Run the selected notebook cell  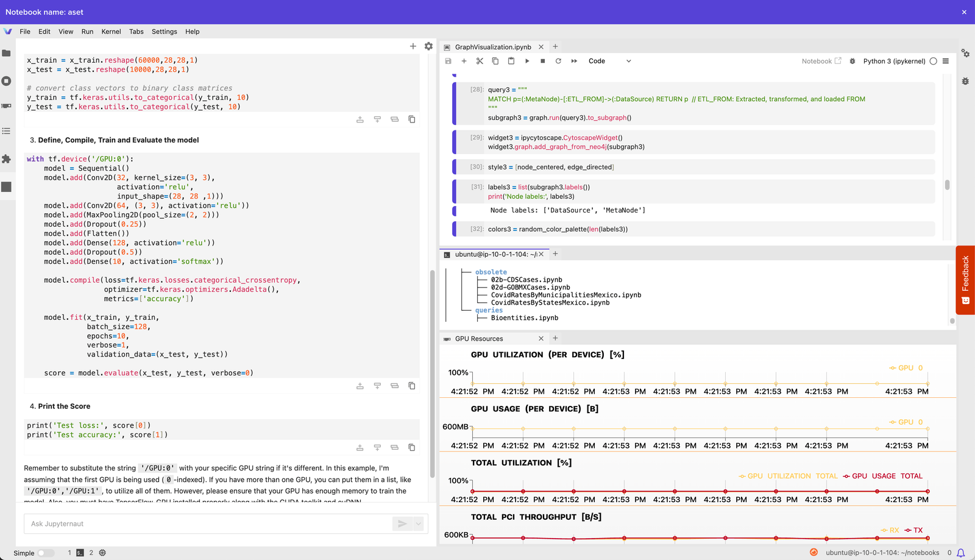(527, 61)
